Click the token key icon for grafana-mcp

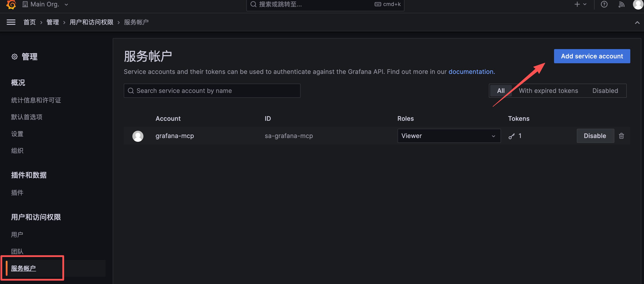(511, 136)
